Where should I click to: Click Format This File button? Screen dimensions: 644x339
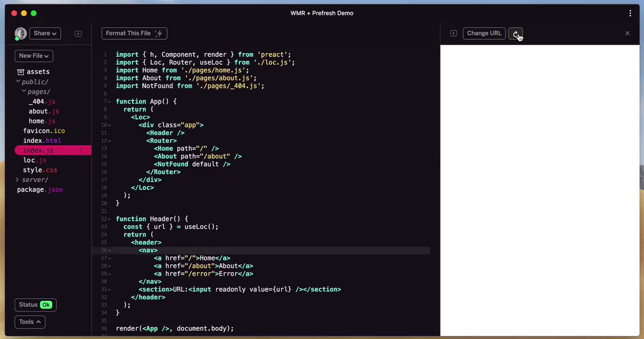(x=134, y=33)
